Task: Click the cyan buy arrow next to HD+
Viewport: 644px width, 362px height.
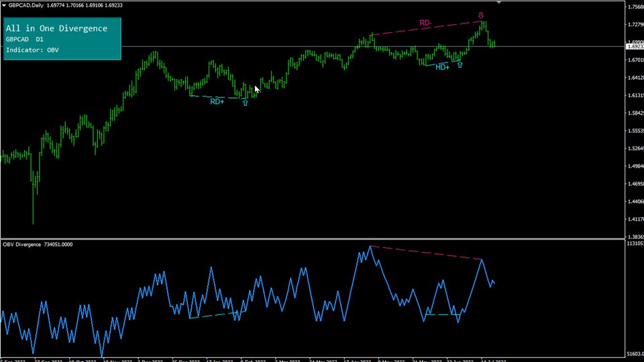Action: coord(460,66)
